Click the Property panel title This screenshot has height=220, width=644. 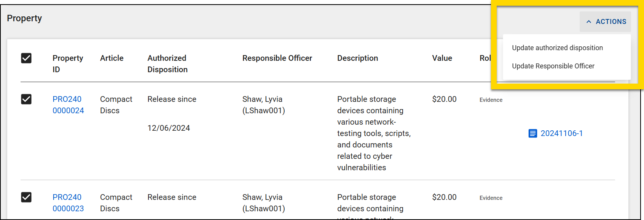pyautogui.click(x=24, y=18)
